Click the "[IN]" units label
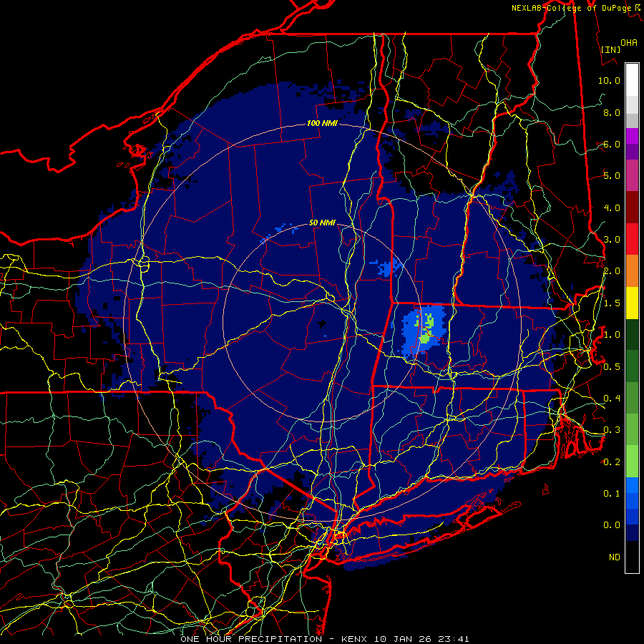644x644 pixels. (x=611, y=49)
